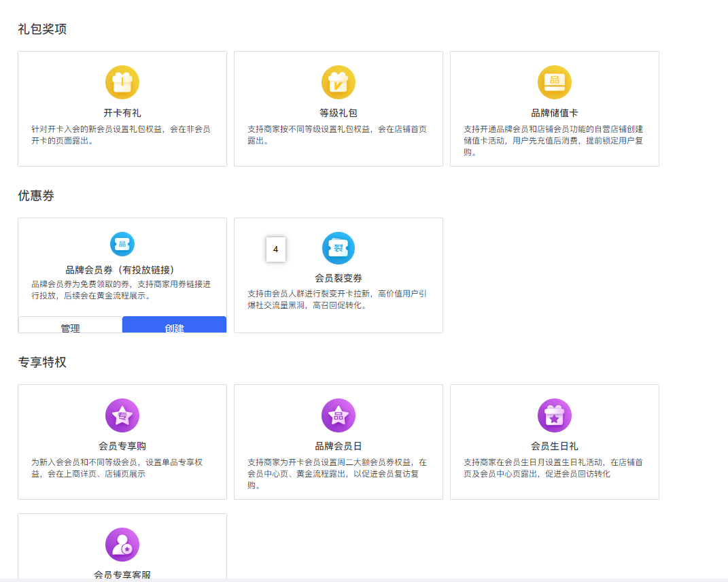Screen dimensions: 728x582
Task: Click the 会员专享客服 card title
Action: (122, 575)
